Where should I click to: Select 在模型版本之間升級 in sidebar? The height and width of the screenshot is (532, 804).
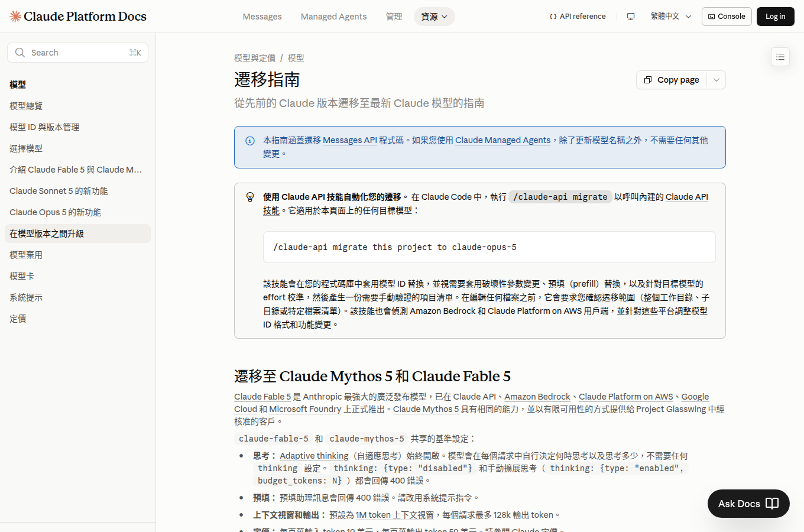[x=77, y=233]
